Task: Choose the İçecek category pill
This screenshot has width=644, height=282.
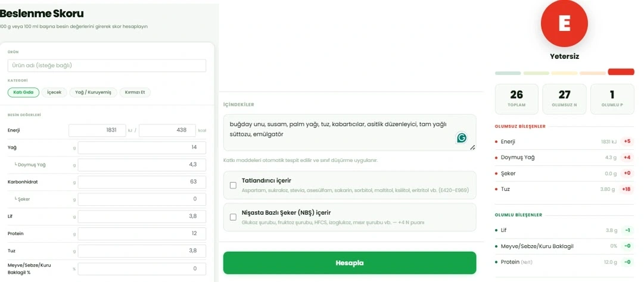Action: (54, 92)
